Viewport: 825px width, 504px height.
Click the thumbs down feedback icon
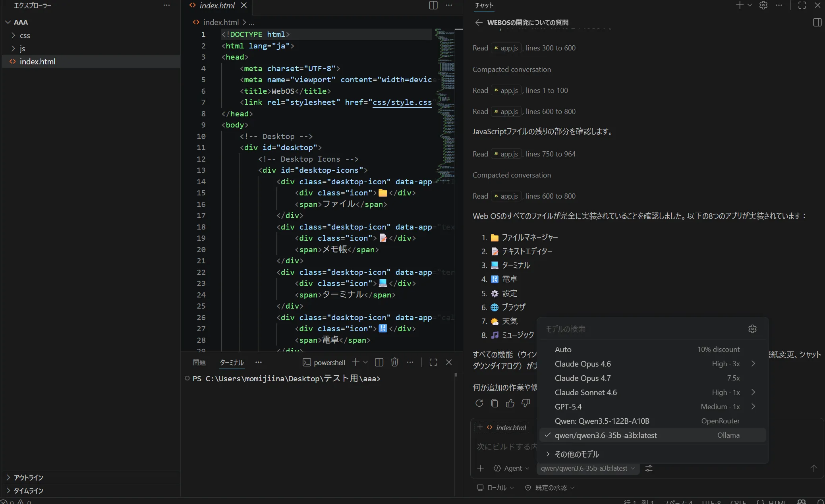[526, 403]
